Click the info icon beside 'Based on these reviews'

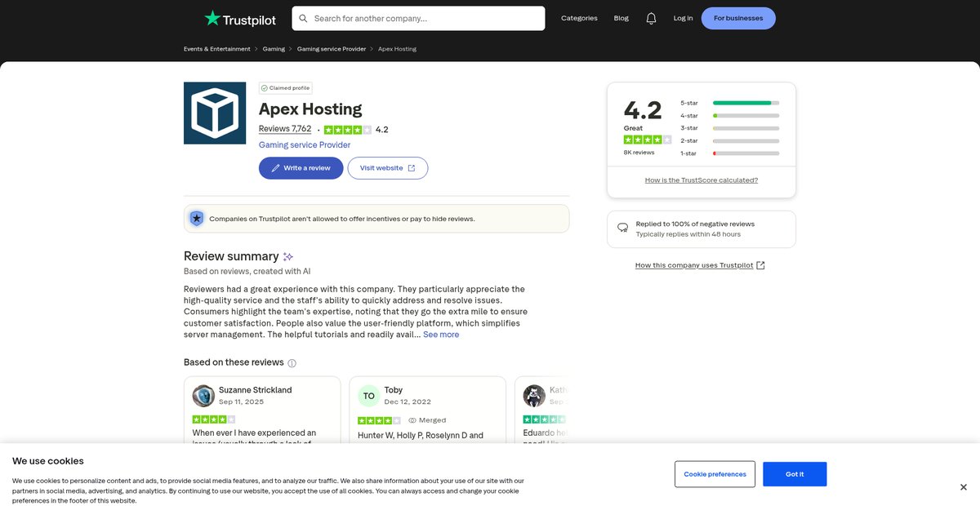pyautogui.click(x=292, y=363)
